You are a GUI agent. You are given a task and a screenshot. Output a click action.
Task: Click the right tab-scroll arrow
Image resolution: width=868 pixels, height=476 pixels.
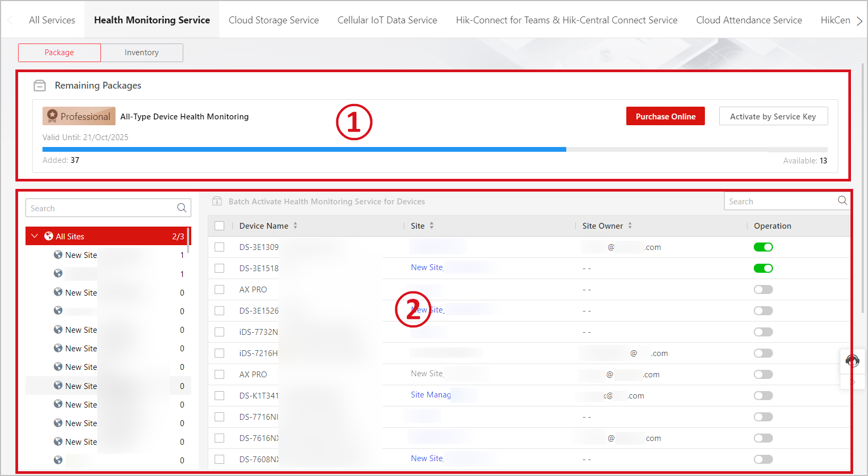click(860, 21)
